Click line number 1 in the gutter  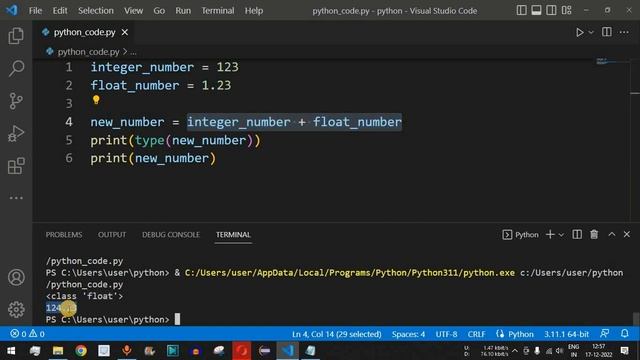[x=69, y=67]
